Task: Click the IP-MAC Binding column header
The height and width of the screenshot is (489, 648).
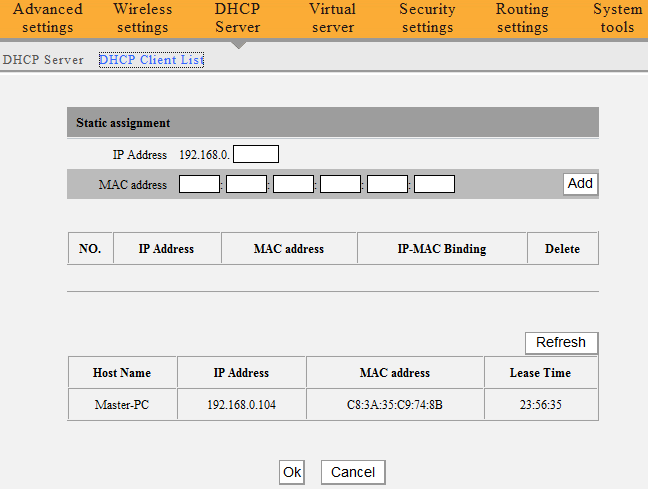Action: [442, 249]
